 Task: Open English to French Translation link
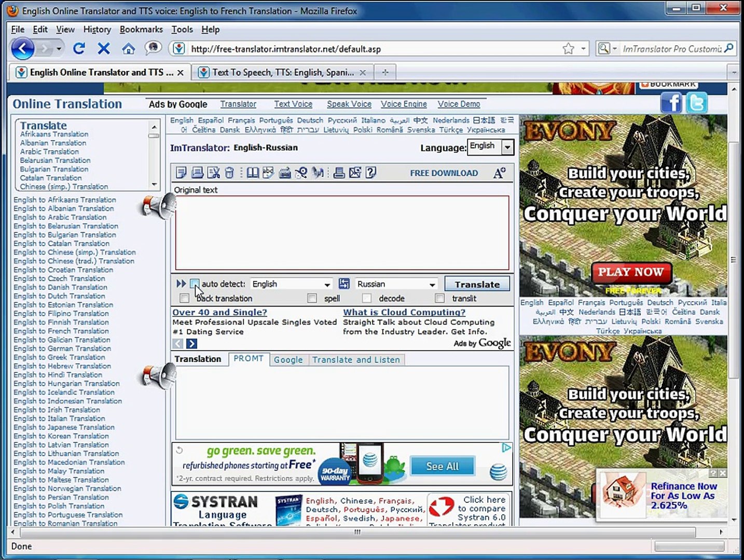[x=61, y=331]
